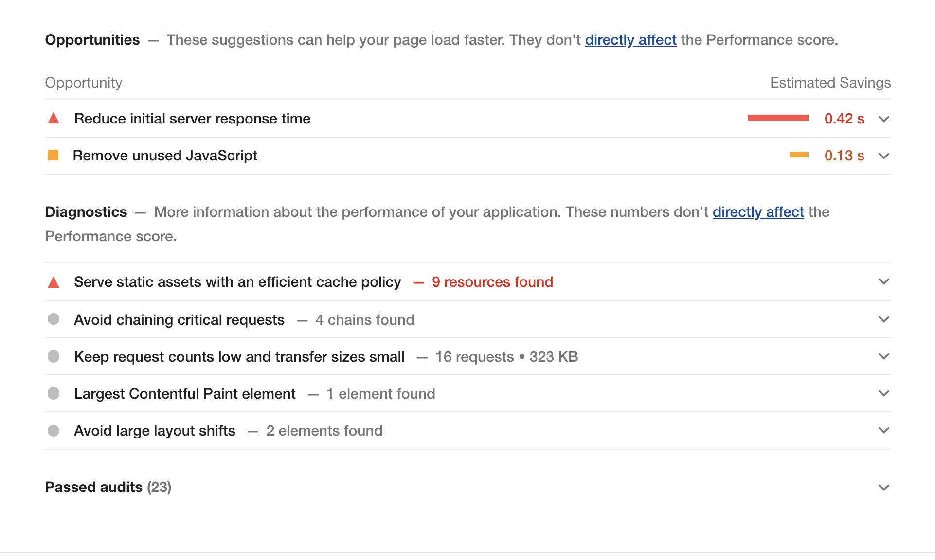
Task: Click the red triangle next to Reduce initial server response time
Action: pyautogui.click(x=54, y=118)
